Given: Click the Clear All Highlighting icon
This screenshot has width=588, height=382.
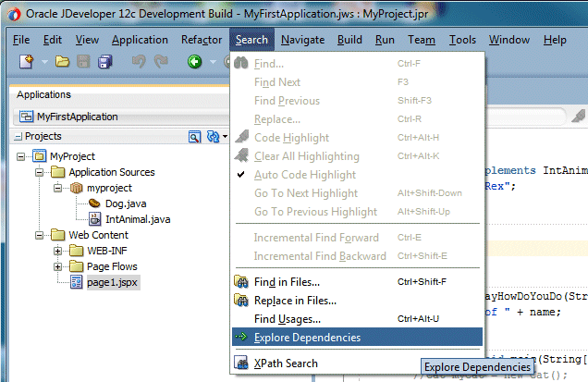Looking at the screenshot, I should tap(242, 155).
